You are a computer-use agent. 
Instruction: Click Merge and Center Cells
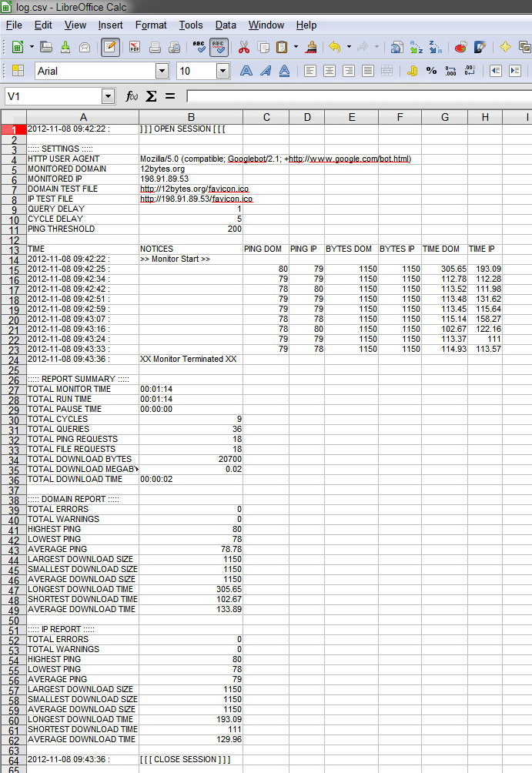387,71
